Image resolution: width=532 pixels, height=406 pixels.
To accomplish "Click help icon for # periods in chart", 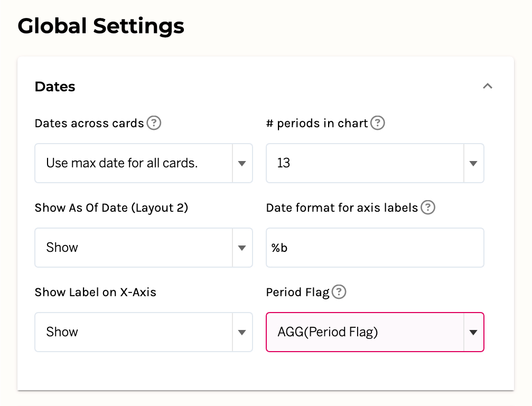I will 377,123.
